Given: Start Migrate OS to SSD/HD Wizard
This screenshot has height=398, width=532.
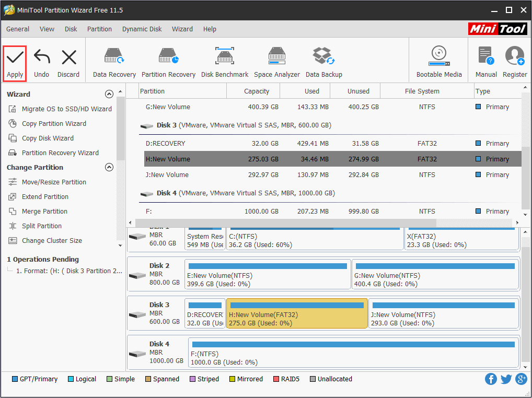Looking at the screenshot, I should (x=60, y=109).
